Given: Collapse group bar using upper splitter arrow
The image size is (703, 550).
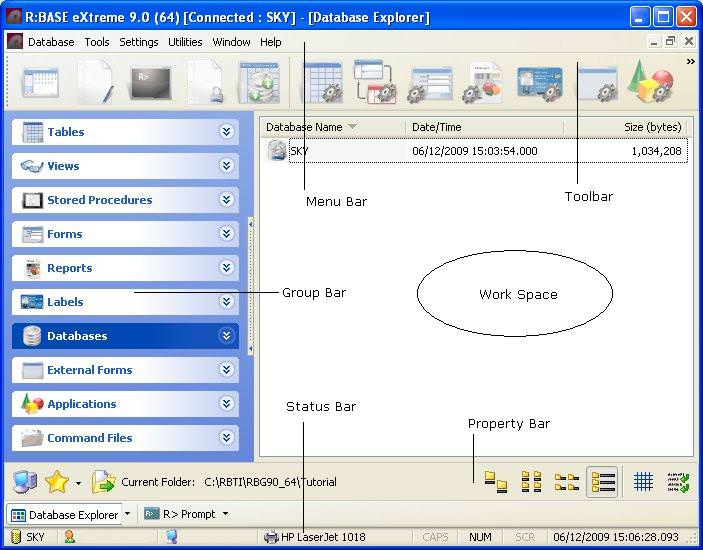Looking at the screenshot, I should coord(251,224).
